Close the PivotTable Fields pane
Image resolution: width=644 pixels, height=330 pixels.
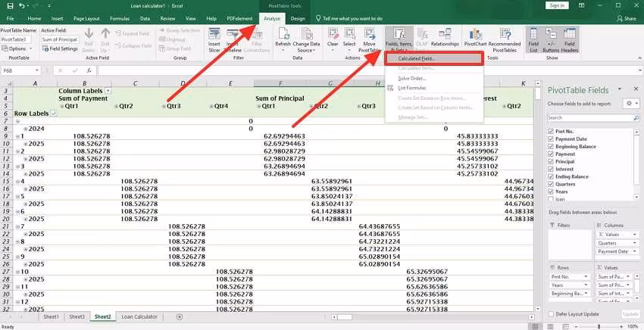pos(636,89)
